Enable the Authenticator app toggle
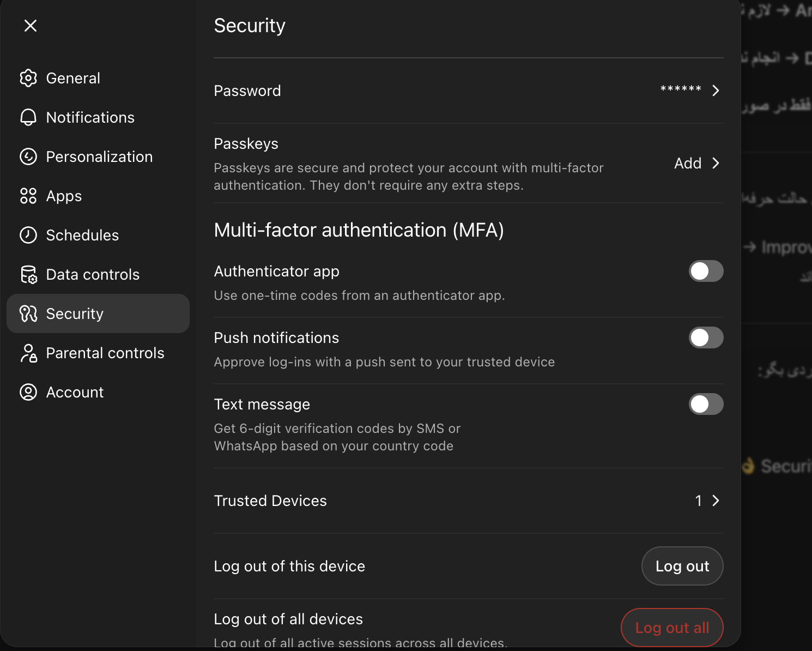The height and width of the screenshot is (651, 812). click(706, 271)
